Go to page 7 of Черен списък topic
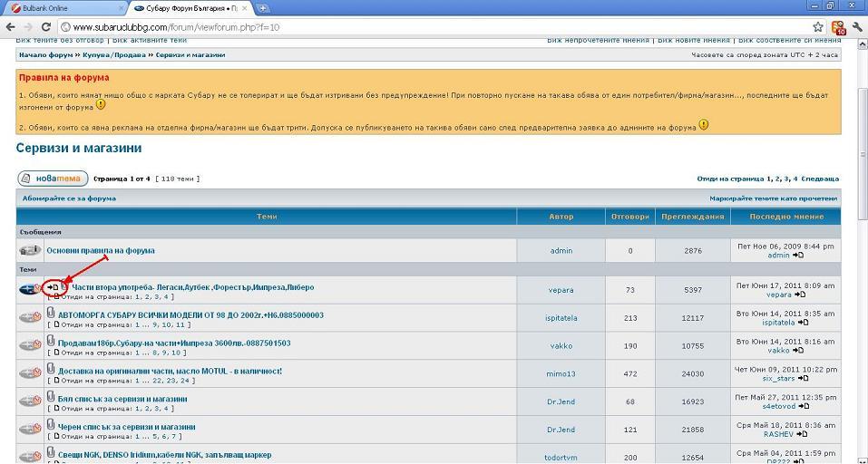The image size is (868, 464). (172, 437)
